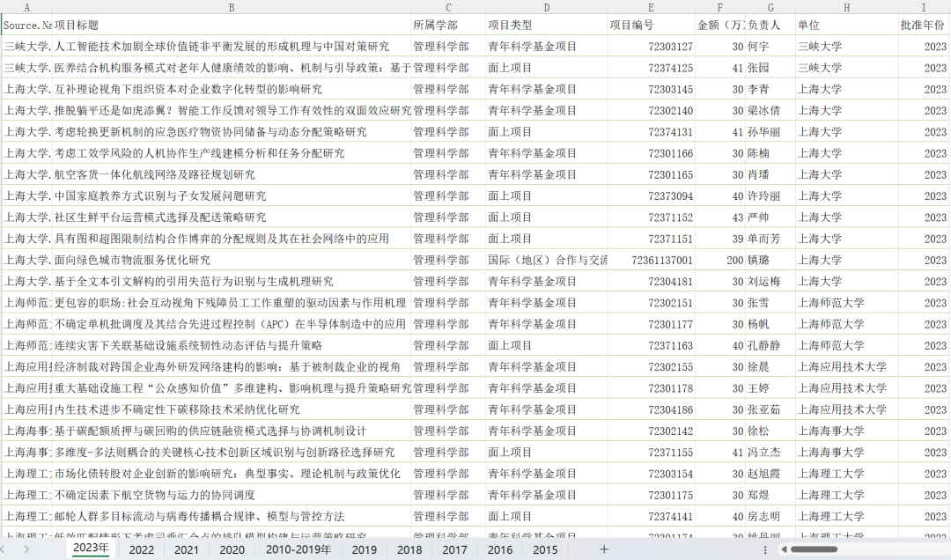Select column A header

tap(26, 7)
